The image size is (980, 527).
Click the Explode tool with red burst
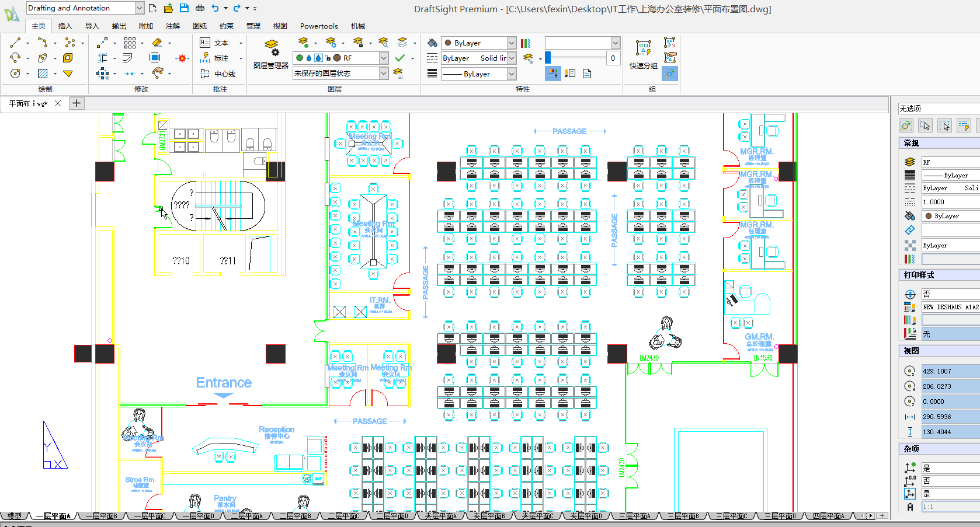182,58
